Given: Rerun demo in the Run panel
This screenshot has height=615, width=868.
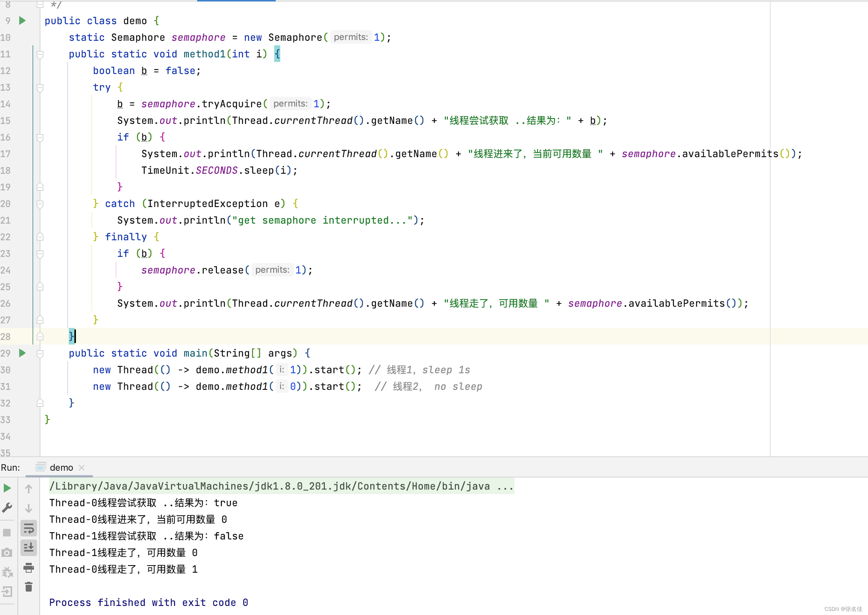Looking at the screenshot, I should pos(7,488).
